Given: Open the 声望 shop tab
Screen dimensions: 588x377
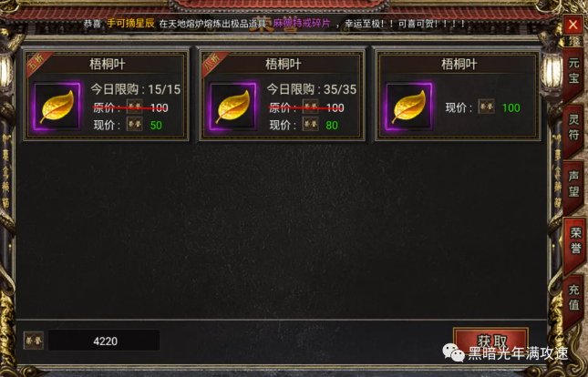Looking at the screenshot, I should (x=573, y=184).
